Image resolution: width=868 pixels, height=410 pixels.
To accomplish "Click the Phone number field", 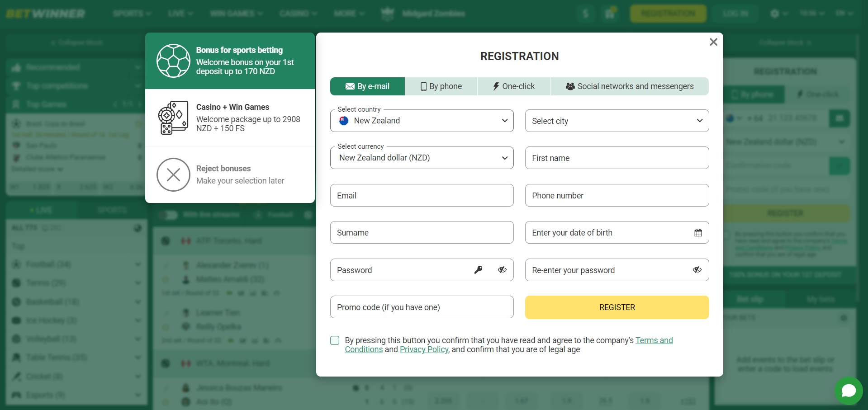I will coord(617,195).
